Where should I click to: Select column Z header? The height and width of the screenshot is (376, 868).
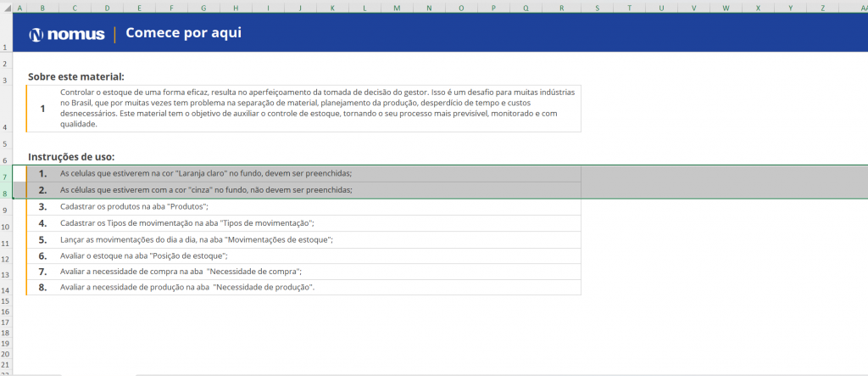[822, 8]
